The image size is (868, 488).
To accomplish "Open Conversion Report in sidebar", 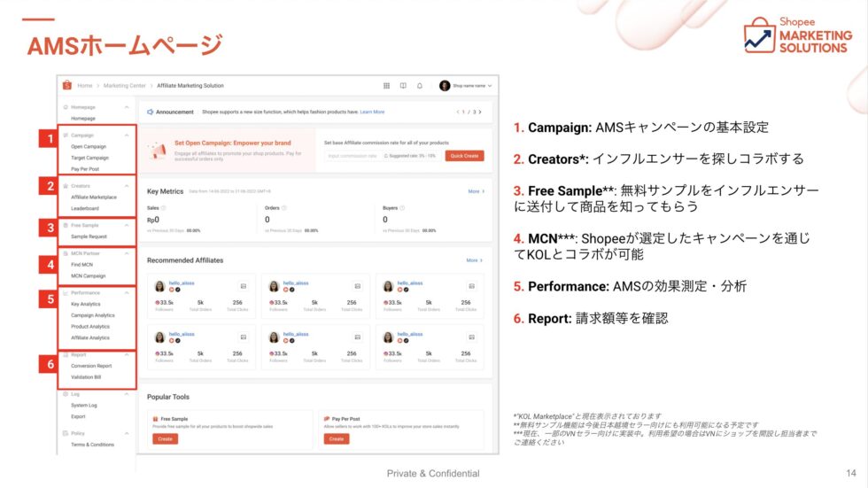I will click(x=91, y=367).
